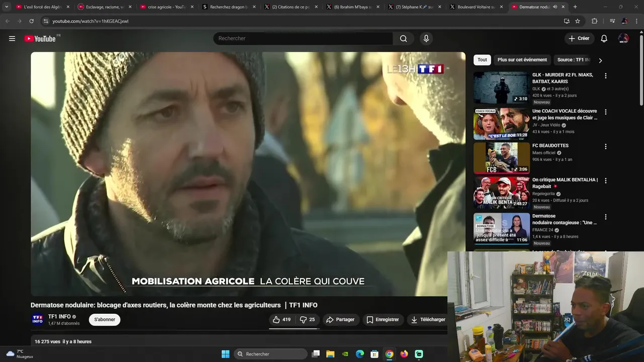Click the main video player to pause

[x=248, y=174]
